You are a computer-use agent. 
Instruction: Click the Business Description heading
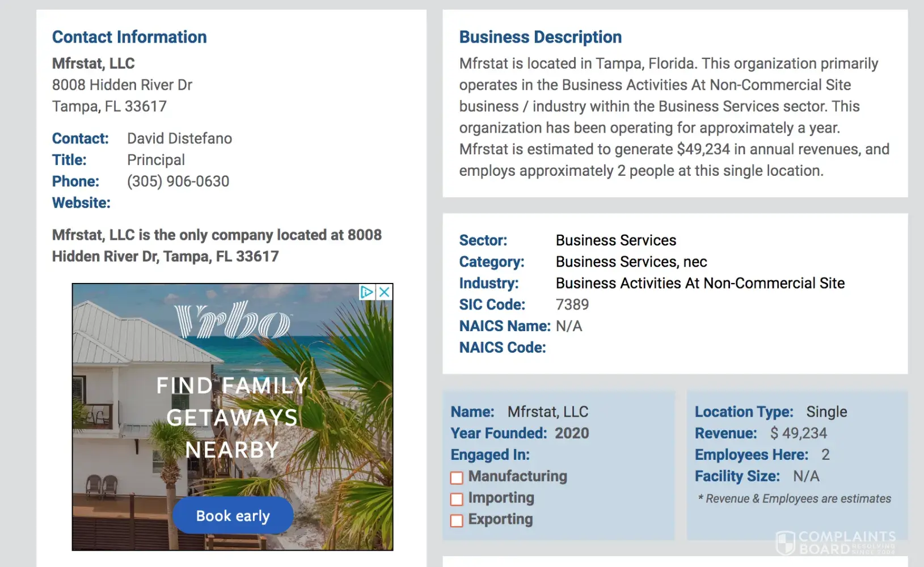[540, 37]
